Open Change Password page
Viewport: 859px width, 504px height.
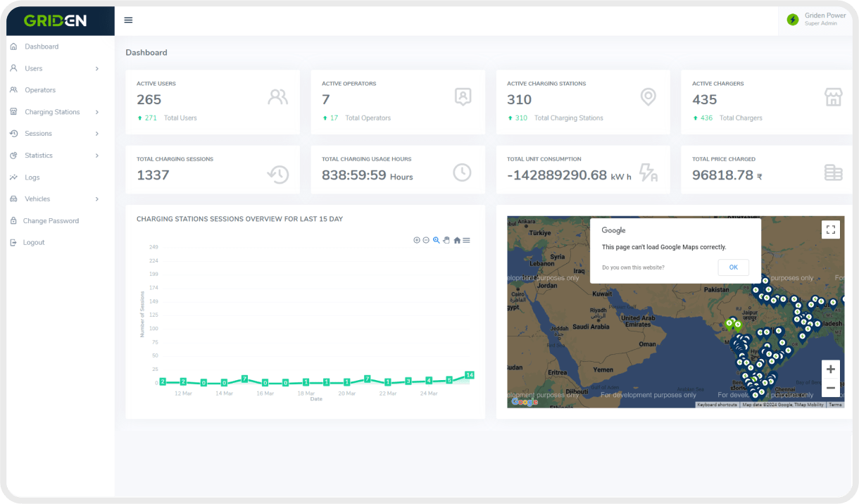coord(51,221)
